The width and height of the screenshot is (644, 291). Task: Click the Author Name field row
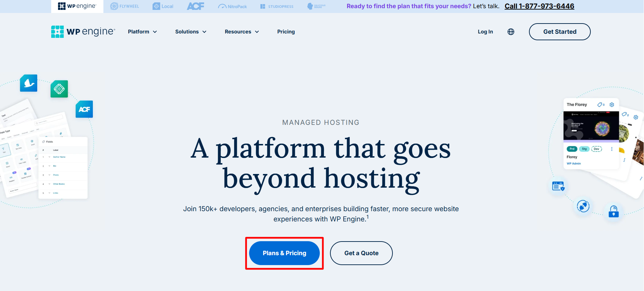pyautogui.click(x=63, y=157)
